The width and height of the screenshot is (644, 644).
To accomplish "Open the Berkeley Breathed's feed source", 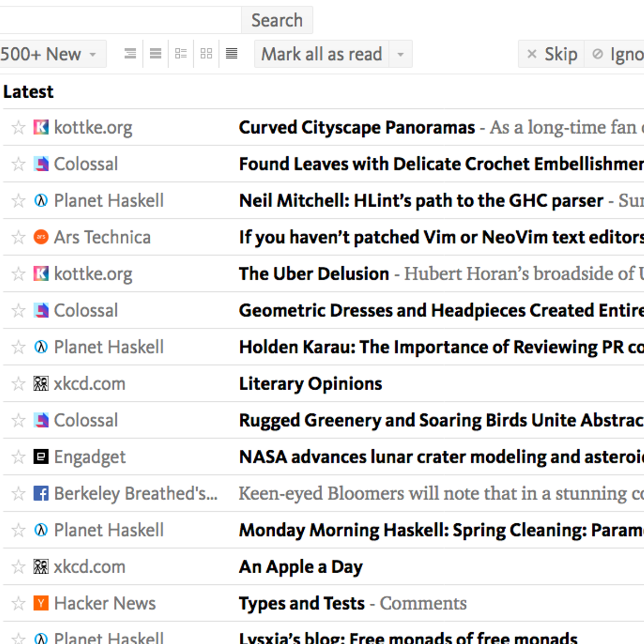I will tap(135, 494).
